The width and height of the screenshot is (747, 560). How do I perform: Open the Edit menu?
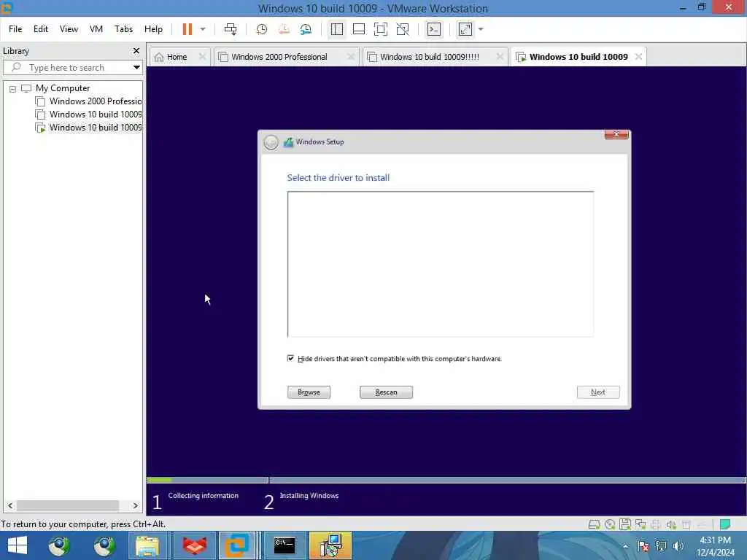click(x=41, y=29)
